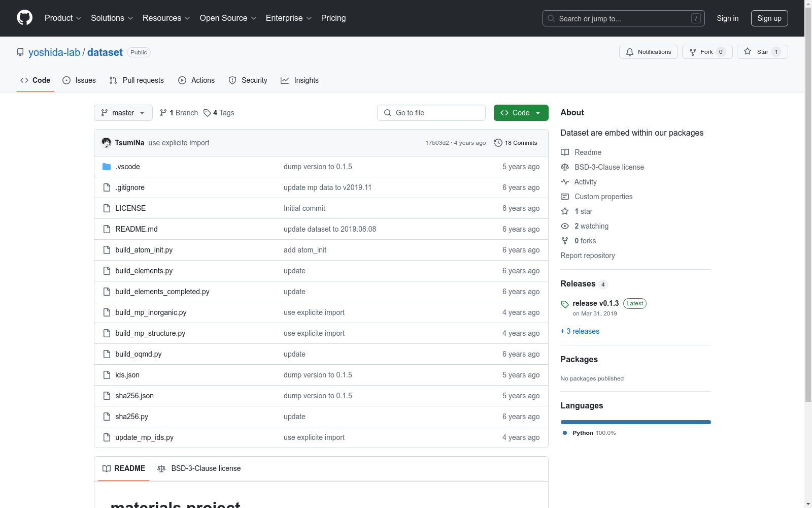The width and height of the screenshot is (812, 508).
Task: Click the tag icon beside 4 Tags
Action: click(207, 113)
